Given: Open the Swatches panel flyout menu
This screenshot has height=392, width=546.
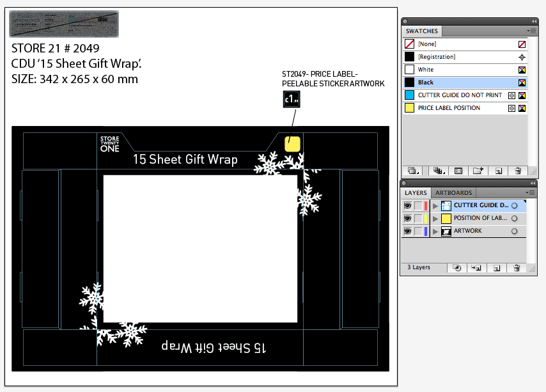Looking at the screenshot, I should tap(531, 31).
